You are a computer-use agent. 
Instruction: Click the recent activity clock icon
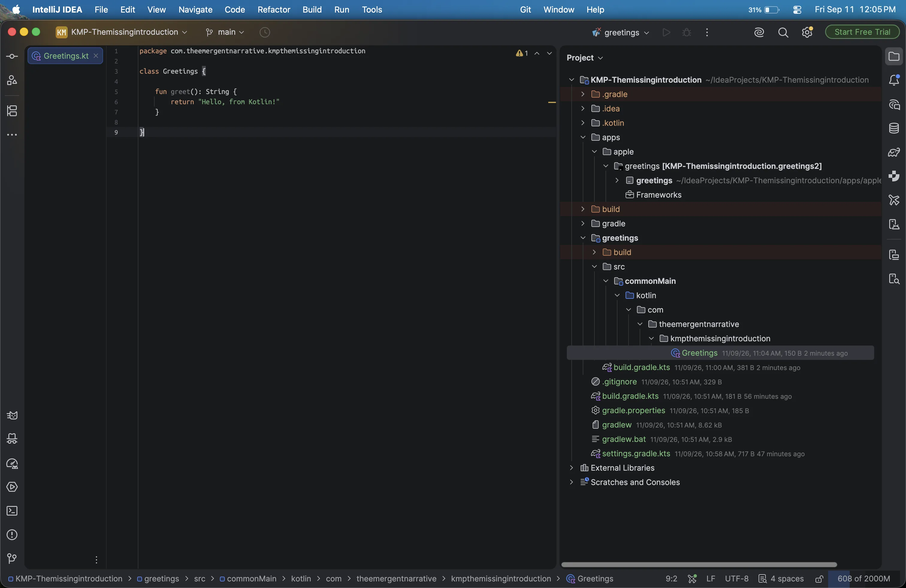(265, 32)
